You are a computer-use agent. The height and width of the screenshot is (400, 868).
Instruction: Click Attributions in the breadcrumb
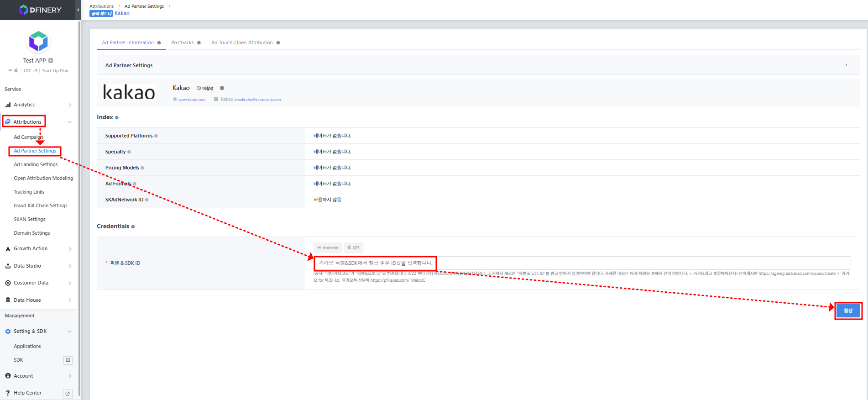pyautogui.click(x=101, y=6)
